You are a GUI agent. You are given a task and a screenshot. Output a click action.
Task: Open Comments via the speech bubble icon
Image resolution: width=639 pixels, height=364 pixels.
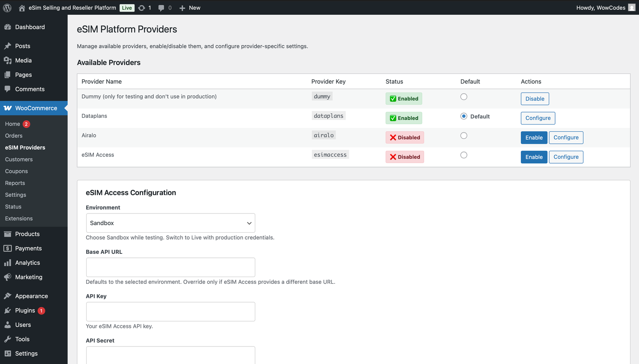pyautogui.click(x=8, y=89)
